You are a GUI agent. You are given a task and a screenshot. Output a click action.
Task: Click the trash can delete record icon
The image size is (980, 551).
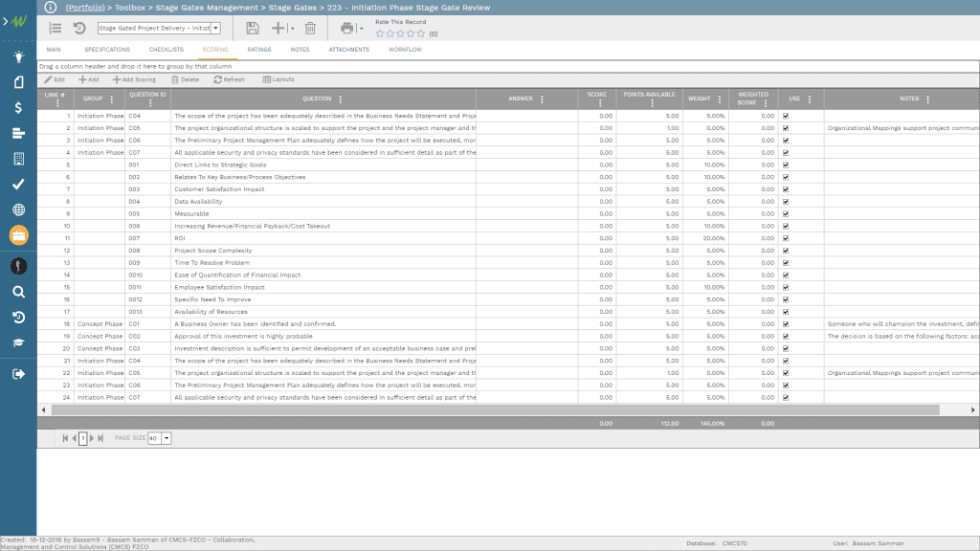click(310, 29)
